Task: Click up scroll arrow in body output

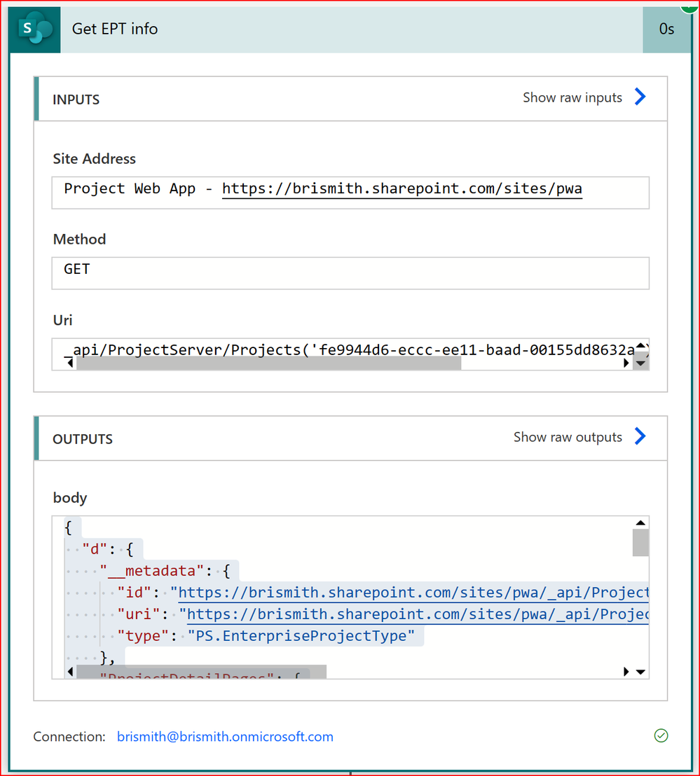Action: point(640,523)
